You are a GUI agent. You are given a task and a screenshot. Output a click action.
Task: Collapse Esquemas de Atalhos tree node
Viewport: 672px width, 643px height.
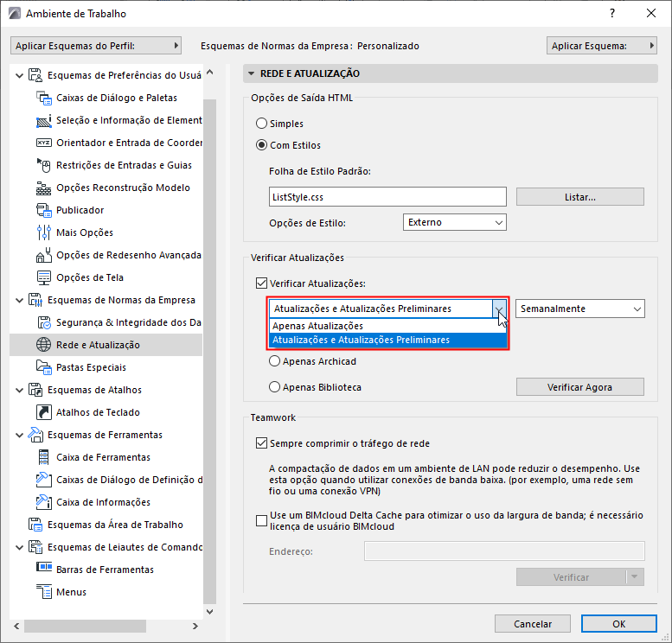19,391
